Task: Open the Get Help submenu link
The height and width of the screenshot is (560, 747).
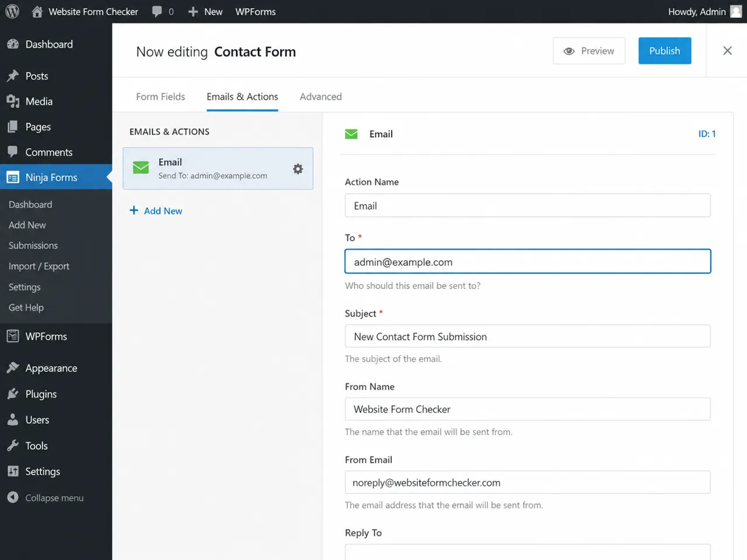Action: click(26, 307)
